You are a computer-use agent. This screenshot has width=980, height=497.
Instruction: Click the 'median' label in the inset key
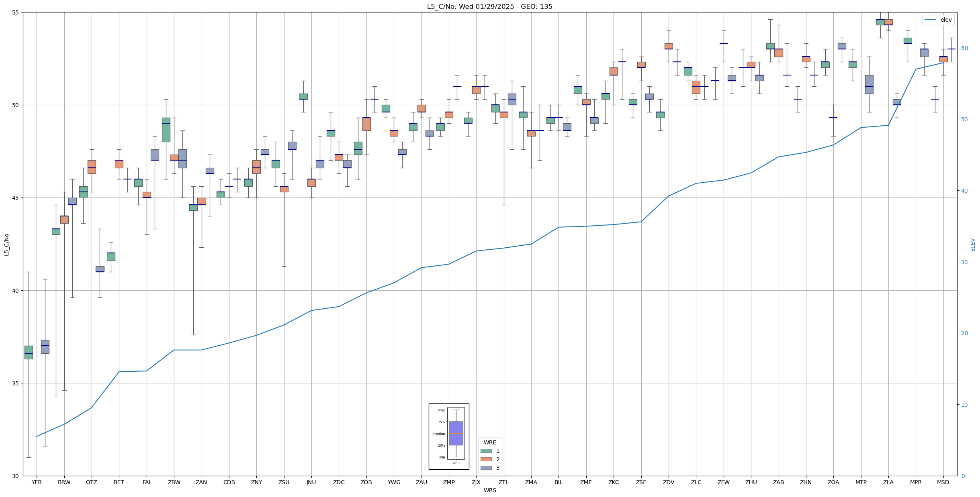pos(439,434)
